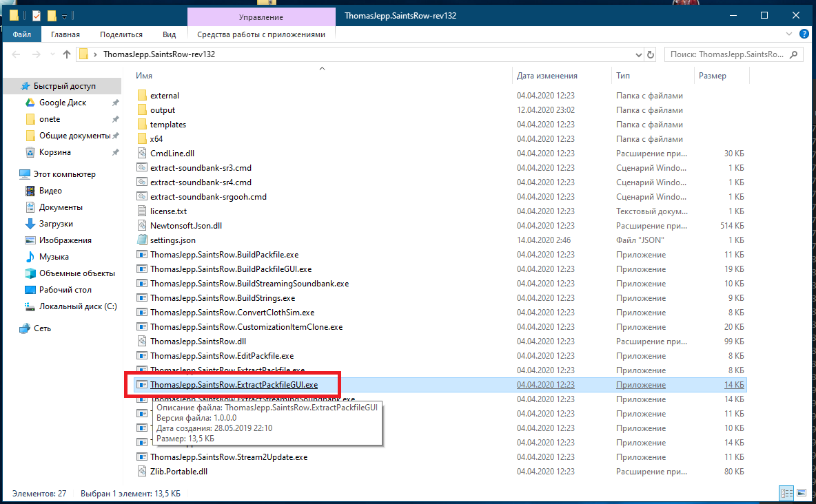Select Сеть in the navigation pane
This screenshot has height=504, width=816.
click(42, 328)
